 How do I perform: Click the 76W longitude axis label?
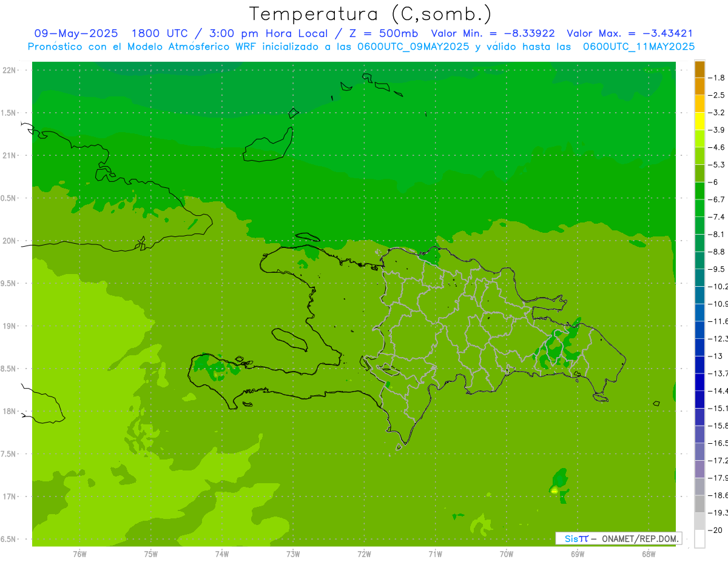[79, 554]
